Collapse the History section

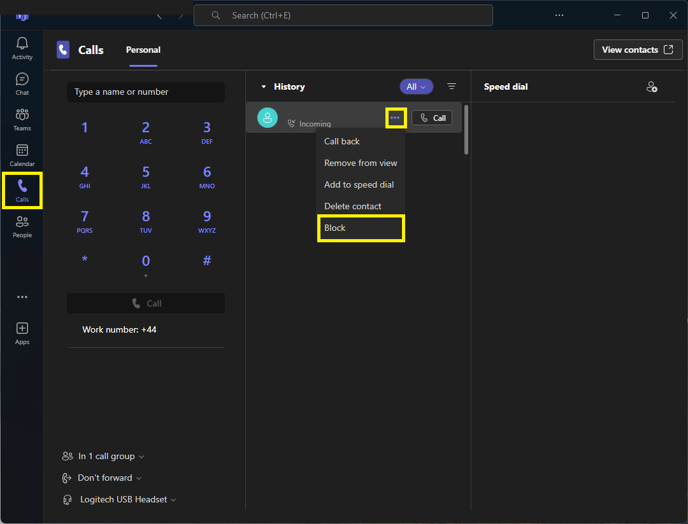pos(264,86)
